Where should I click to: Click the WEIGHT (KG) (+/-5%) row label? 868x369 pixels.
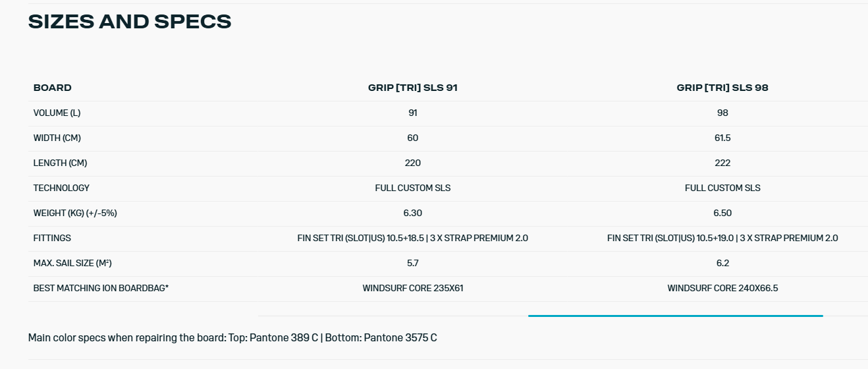(x=75, y=213)
